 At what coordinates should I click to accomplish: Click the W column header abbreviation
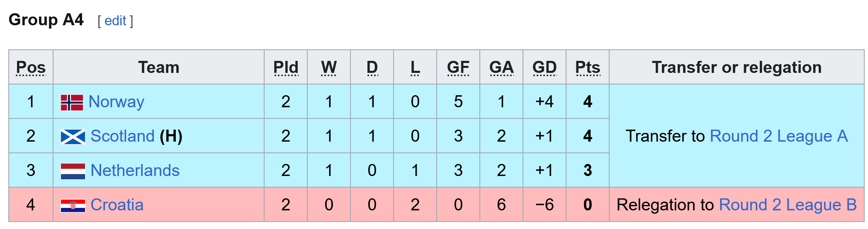point(329,67)
